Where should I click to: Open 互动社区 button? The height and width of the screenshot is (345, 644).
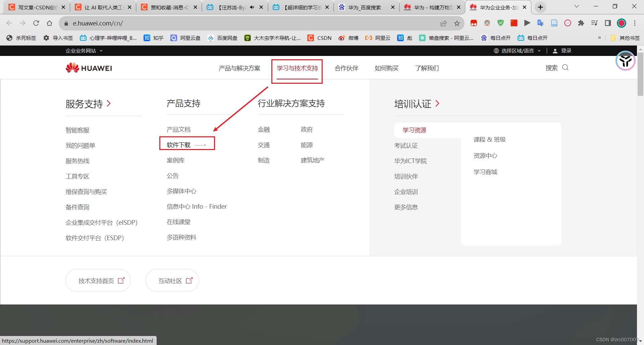[172, 280]
